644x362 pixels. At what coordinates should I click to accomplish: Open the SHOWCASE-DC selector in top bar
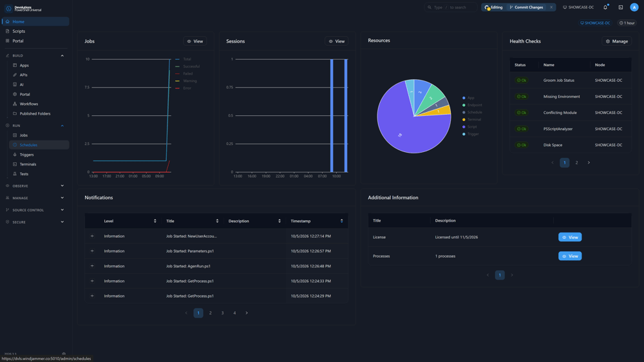578,7
